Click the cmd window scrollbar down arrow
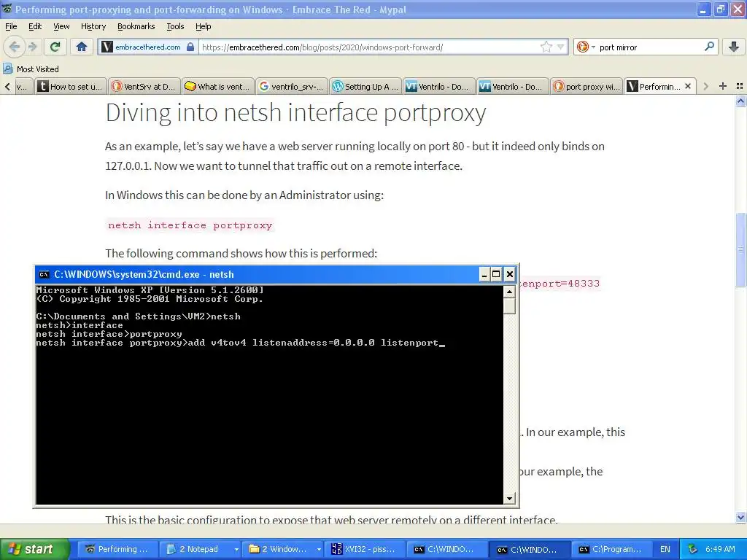 point(509,499)
